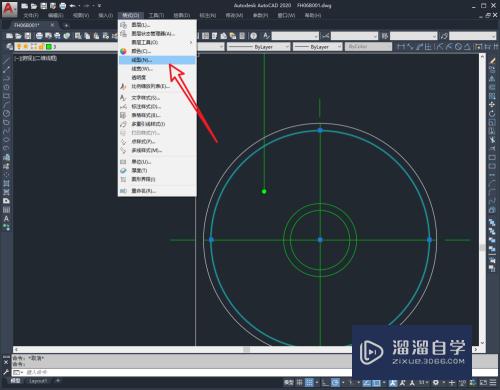The height and width of the screenshot is (390, 500).
Task: Click the viewport controls label in drawing corner
Action: (36, 58)
